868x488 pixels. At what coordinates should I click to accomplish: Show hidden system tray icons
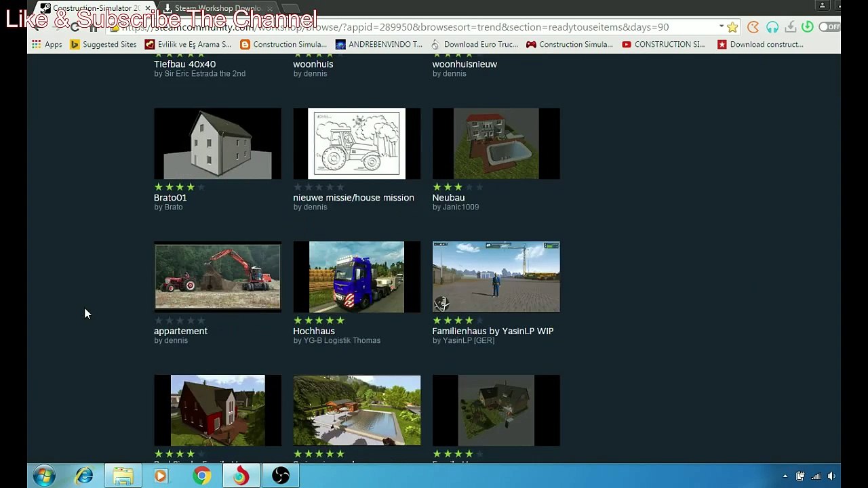pyautogui.click(x=785, y=476)
